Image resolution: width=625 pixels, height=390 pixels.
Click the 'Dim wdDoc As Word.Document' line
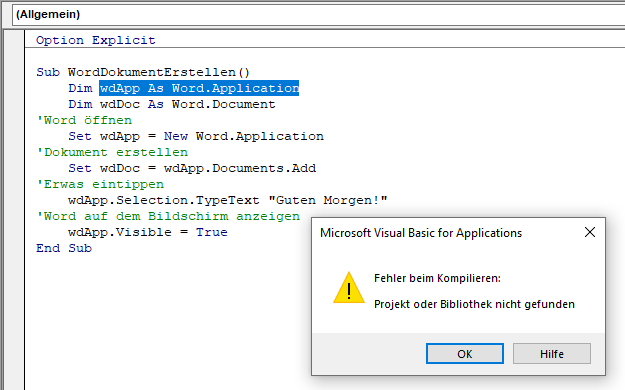tap(172, 104)
